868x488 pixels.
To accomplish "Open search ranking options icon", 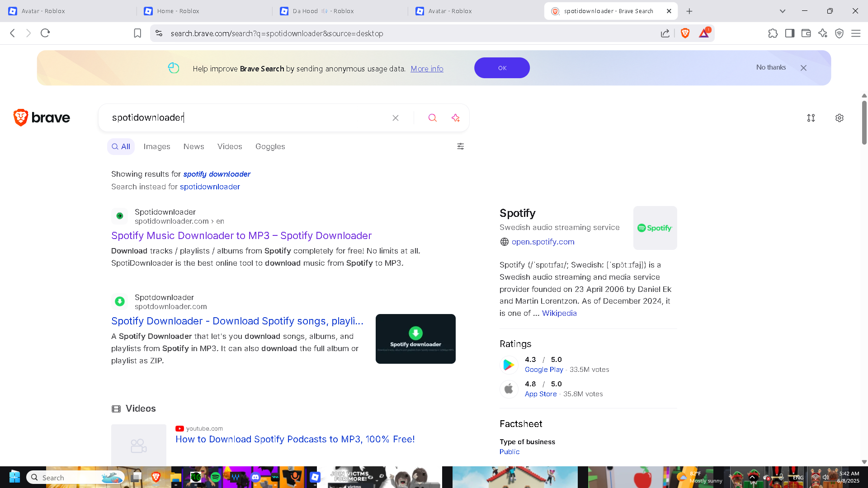I will click(x=811, y=118).
